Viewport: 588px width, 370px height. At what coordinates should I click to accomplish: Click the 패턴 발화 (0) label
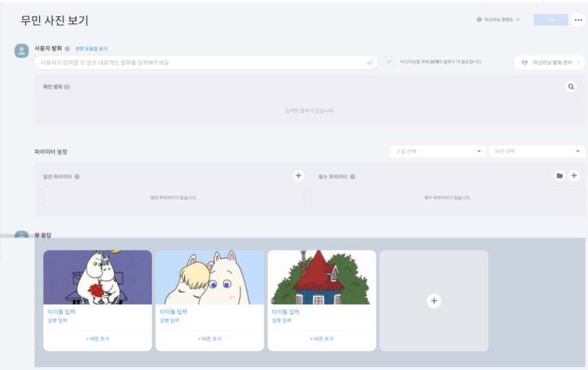tap(56, 87)
